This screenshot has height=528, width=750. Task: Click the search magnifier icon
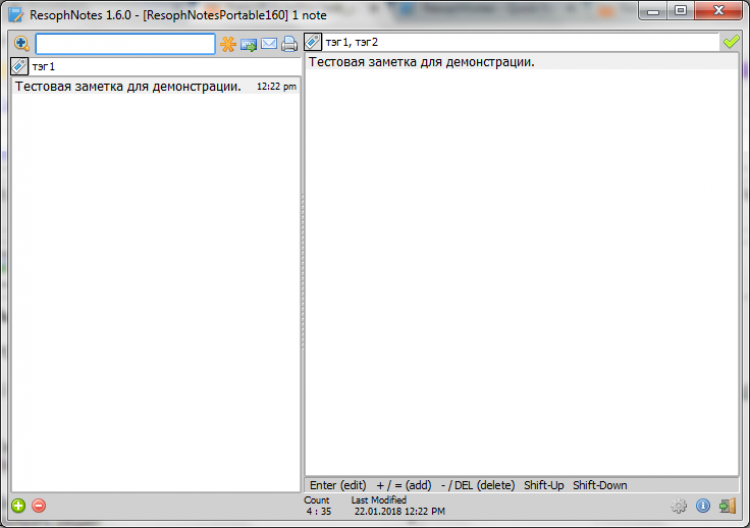click(22, 44)
